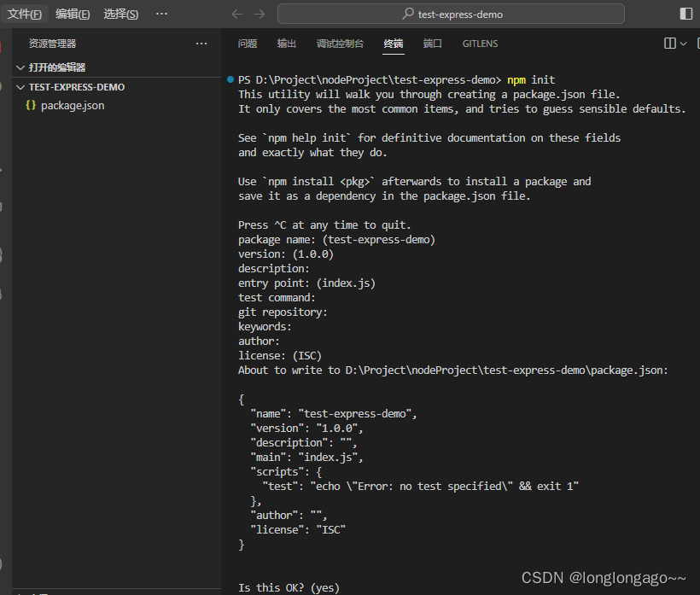The width and height of the screenshot is (700, 595).
Task: Collapse the TEST-EXPRESS-DEMO folder tree
Action: coord(20,86)
